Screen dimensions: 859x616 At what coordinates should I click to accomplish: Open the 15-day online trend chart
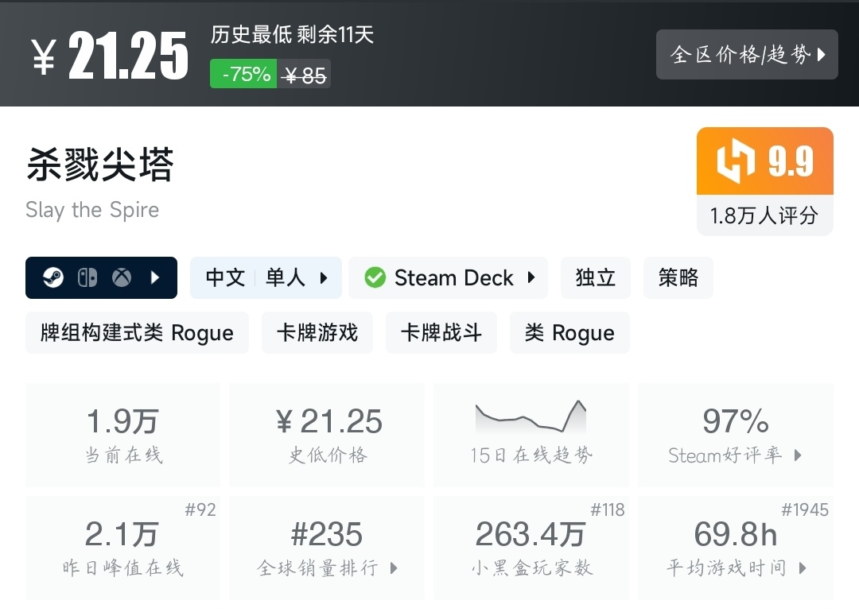coord(531,434)
